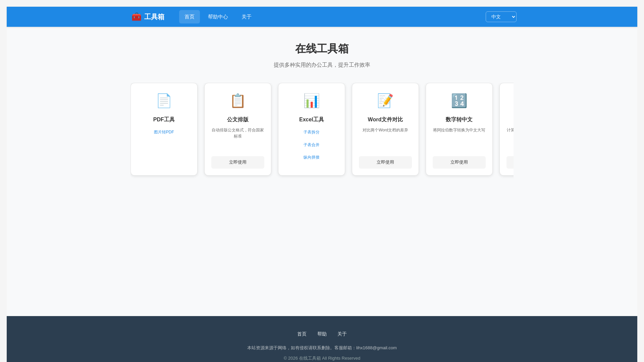
Task: Click the PDF工具 document icon
Action: coord(164,101)
